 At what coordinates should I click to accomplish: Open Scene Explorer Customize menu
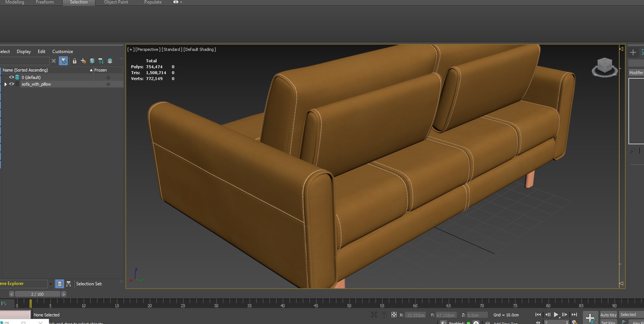pos(63,51)
